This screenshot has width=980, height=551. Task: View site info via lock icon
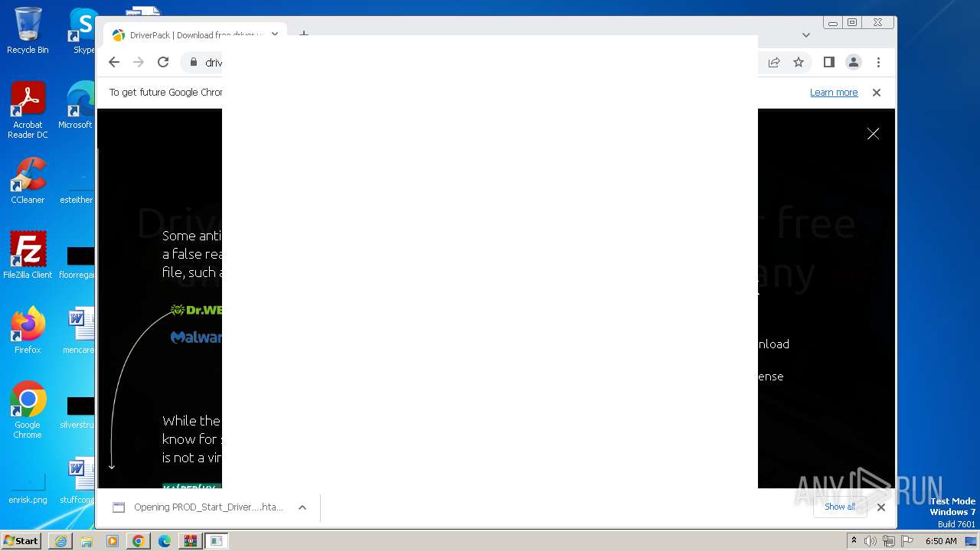pos(194,63)
